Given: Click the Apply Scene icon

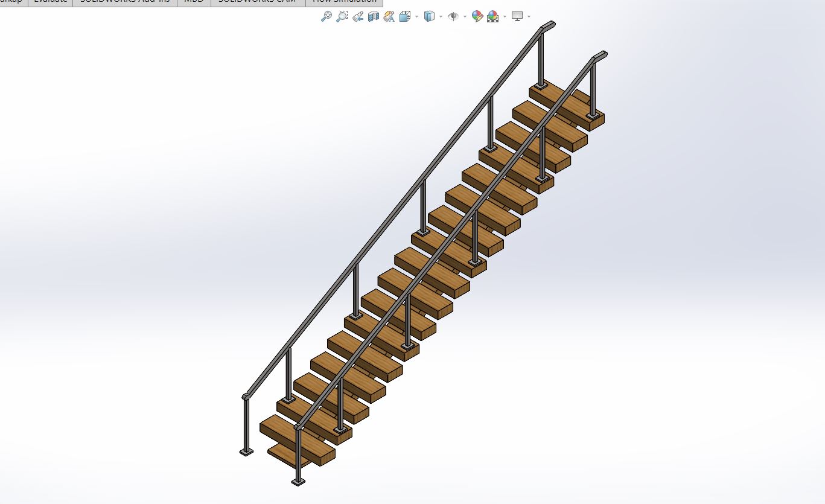Looking at the screenshot, I should click(x=493, y=17).
